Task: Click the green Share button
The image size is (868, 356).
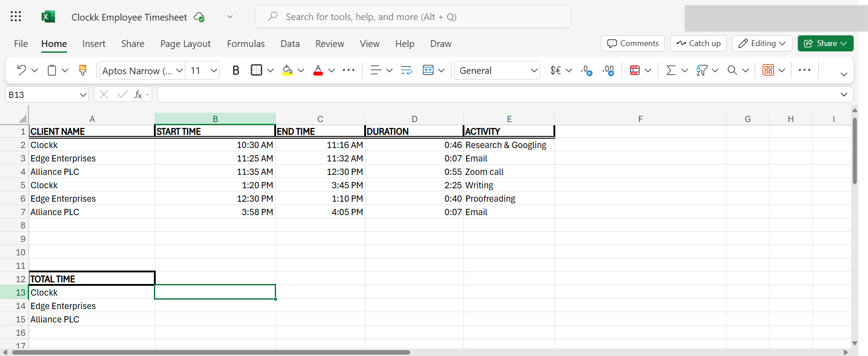Action: [825, 43]
